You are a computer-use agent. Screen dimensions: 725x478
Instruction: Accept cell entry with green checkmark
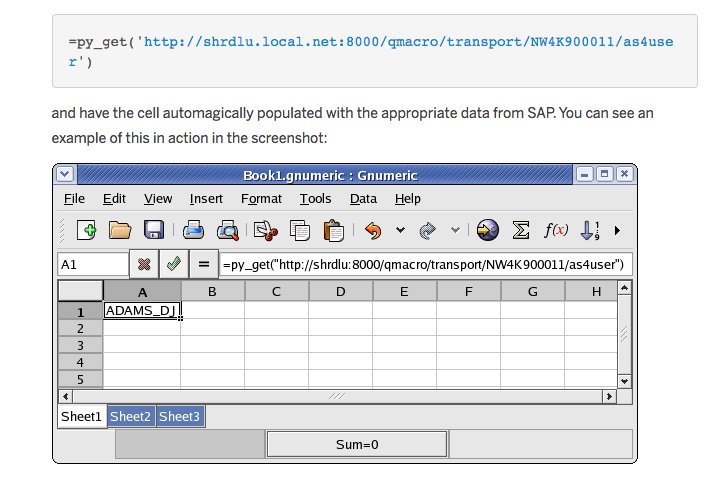(x=173, y=264)
